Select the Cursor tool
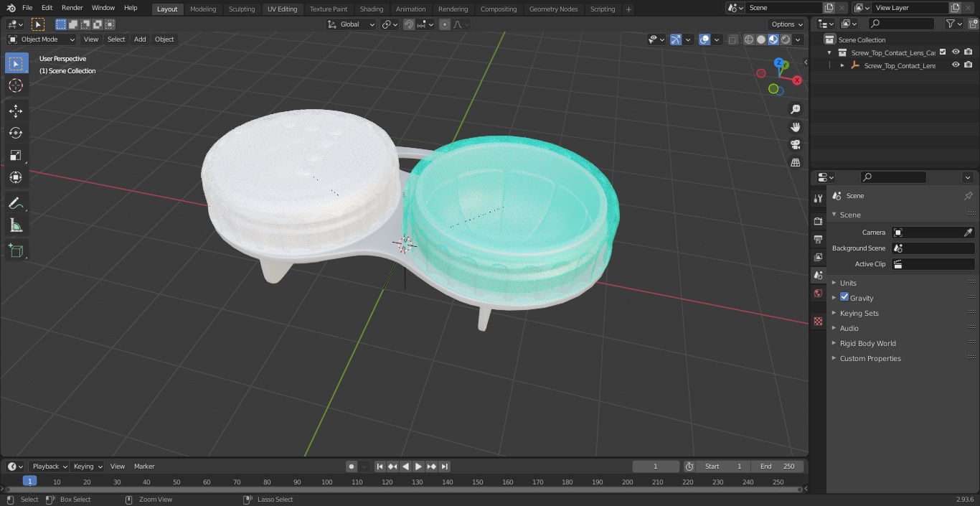This screenshot has width=980, height=506. coord(16,85)
